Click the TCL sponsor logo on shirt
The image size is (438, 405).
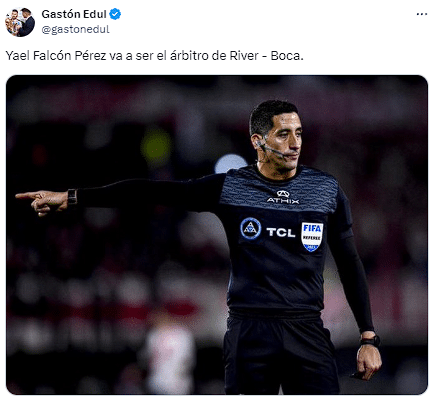click(281, 232)
